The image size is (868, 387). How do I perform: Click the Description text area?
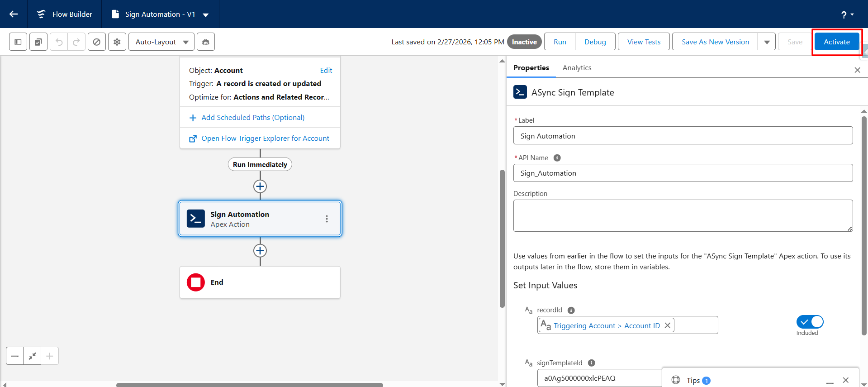[x=683, y=215]
